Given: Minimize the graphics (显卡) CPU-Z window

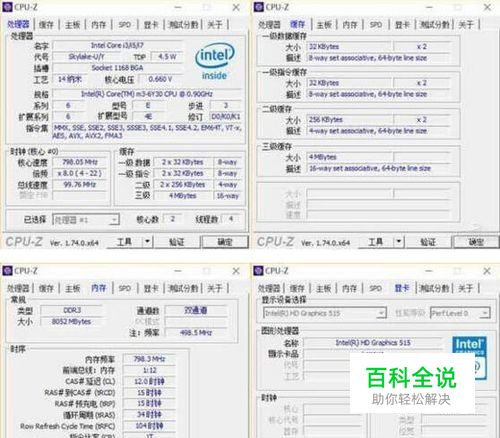Looking at the screenshot, I should [x=429, y=271].
